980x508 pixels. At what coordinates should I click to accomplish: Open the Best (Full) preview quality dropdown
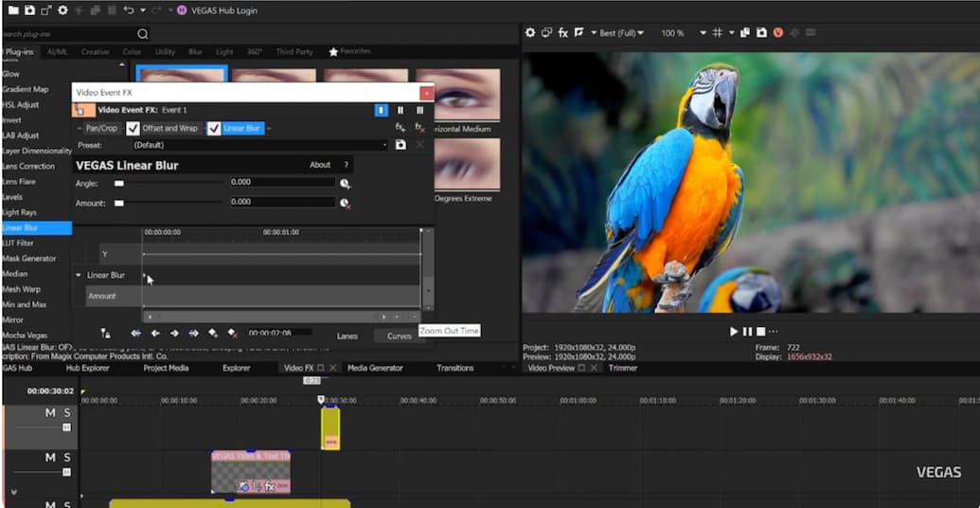click(621, 33)
